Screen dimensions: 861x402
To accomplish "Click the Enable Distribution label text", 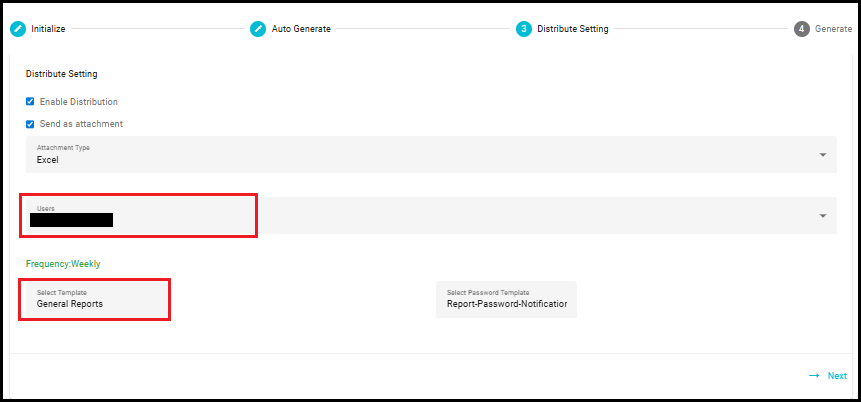I will point(79,102).
